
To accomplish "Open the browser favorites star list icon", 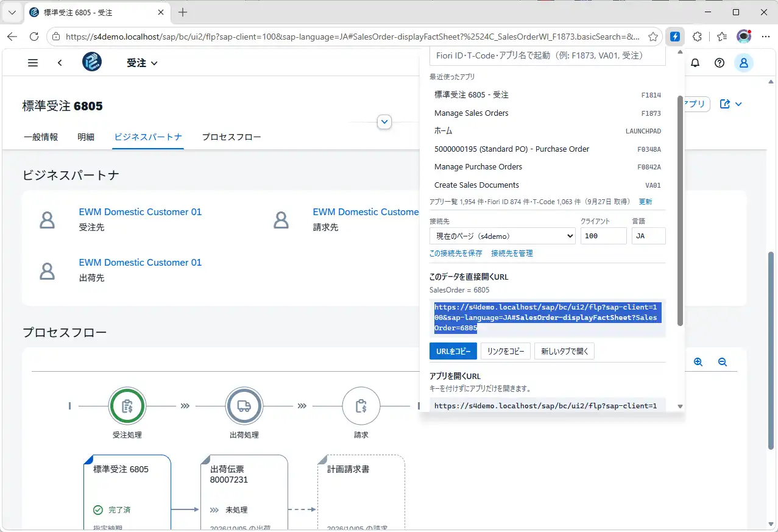I will click(x=722, y=37).
